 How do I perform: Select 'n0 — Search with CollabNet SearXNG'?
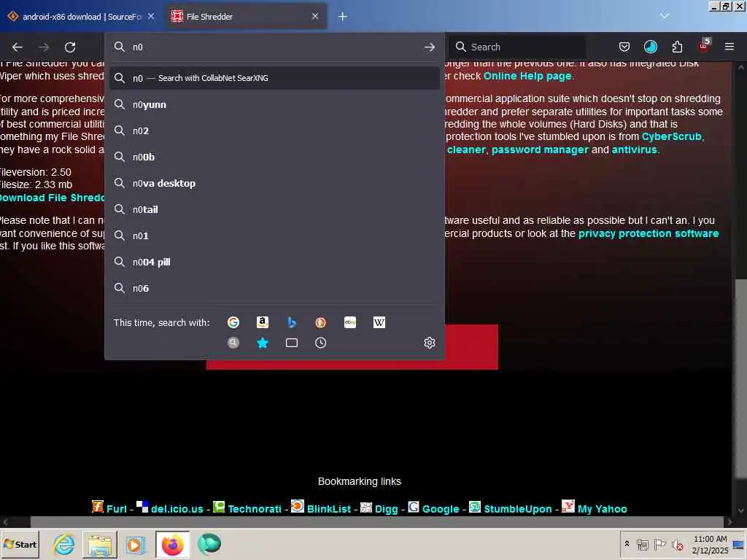click(274, 77)
